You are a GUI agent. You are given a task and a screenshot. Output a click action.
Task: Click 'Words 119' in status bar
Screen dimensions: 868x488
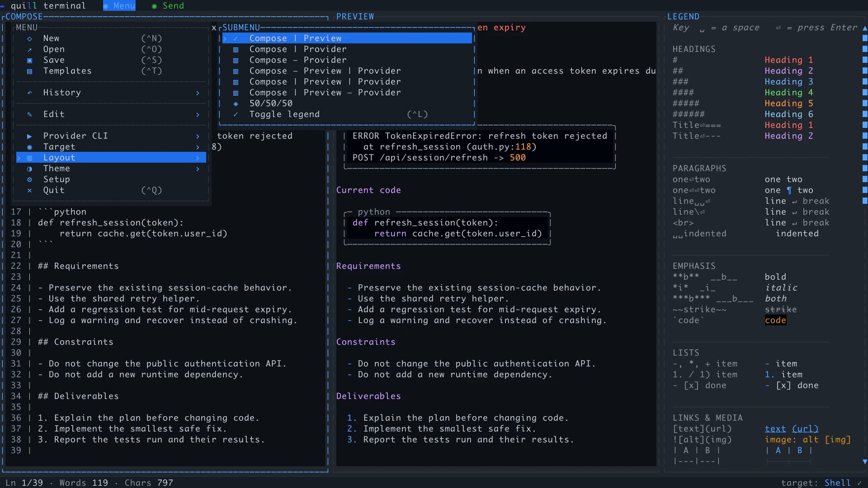point(84,483)
